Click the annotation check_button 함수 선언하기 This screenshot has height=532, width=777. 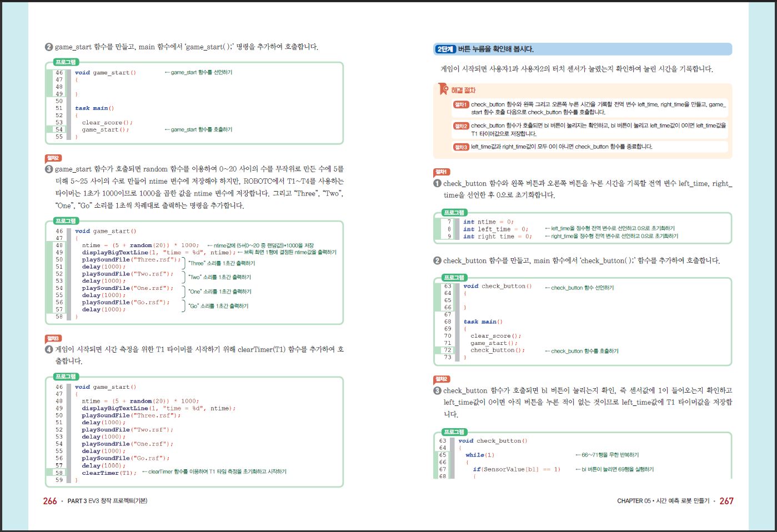click(x=579, y=288)
